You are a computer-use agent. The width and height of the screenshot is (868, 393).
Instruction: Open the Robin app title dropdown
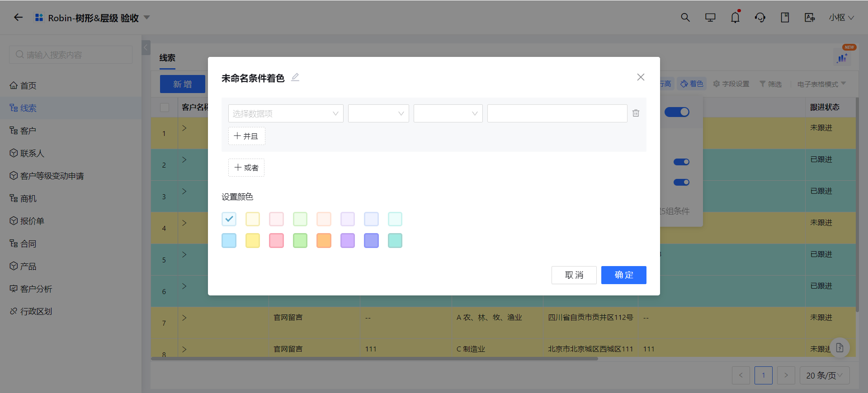[x=146, y=18]
